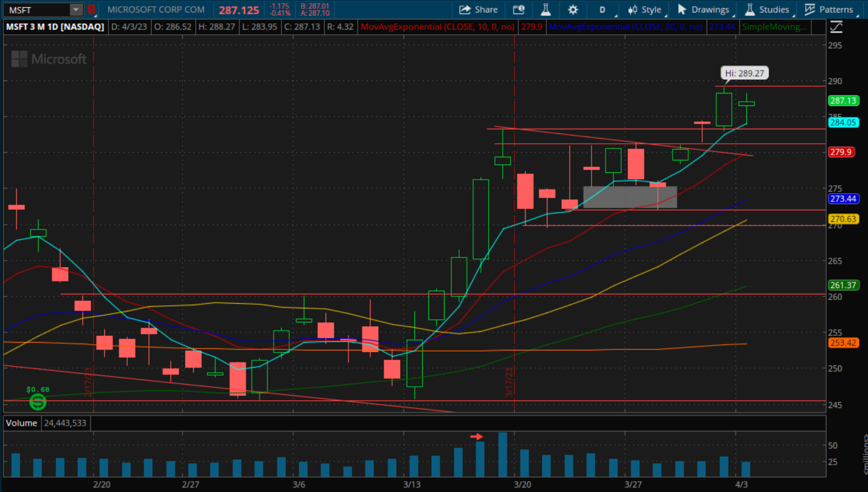This screenshot has height=492, width=868.
Task: Click the cyan 284.05 price axis bubble
Action: click(x=843, y=122)
